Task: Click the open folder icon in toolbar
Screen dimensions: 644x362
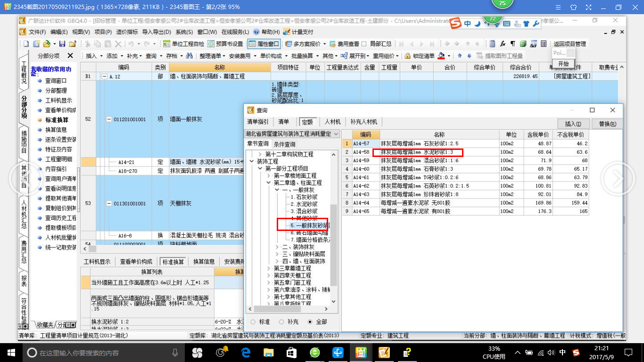Action: point(46,44)
